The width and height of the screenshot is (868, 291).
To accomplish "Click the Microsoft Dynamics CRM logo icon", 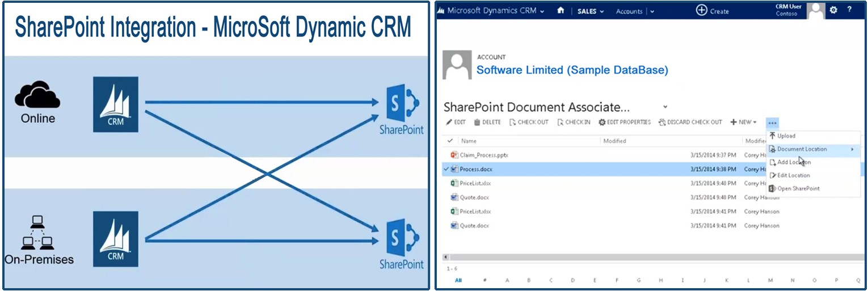I will pos(441,11).
